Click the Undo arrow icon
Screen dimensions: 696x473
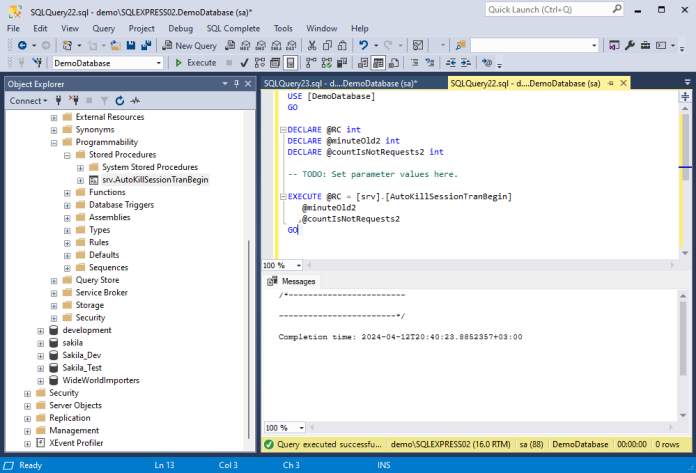click(362, 45)
